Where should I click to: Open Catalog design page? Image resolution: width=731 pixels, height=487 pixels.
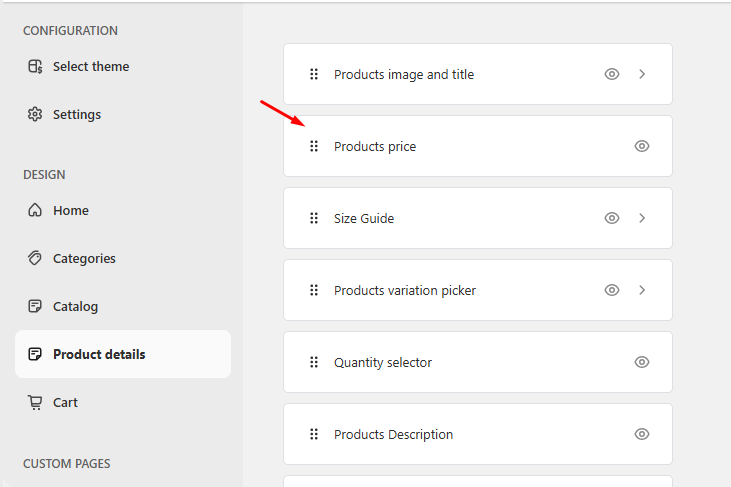click(x=123, y=306)
